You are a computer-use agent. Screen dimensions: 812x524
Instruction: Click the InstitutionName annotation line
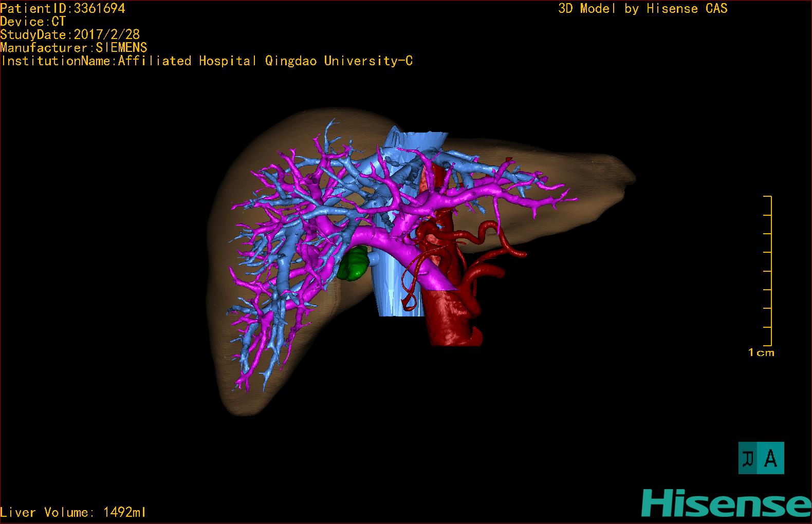click(x=207, y=61)
